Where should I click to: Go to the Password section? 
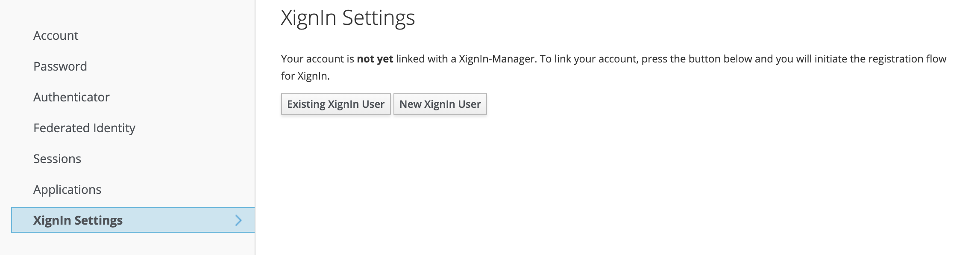click(60, 66)
